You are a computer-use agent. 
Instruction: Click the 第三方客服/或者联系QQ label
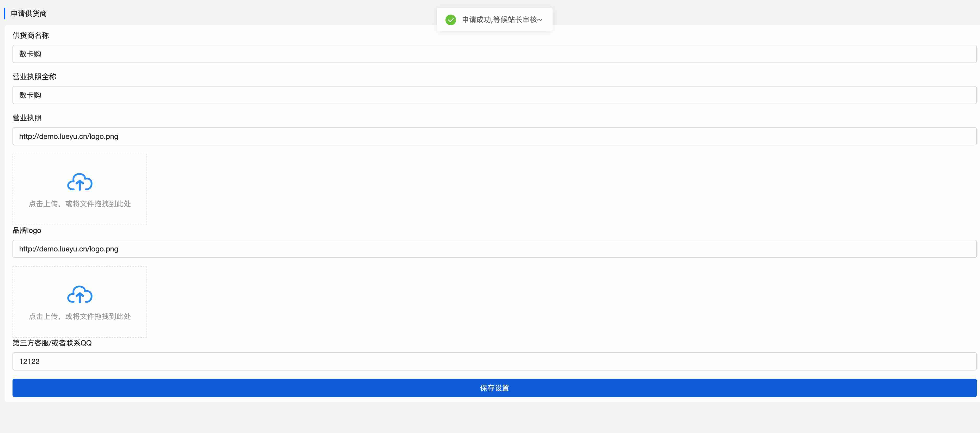[x=52, y=343]
